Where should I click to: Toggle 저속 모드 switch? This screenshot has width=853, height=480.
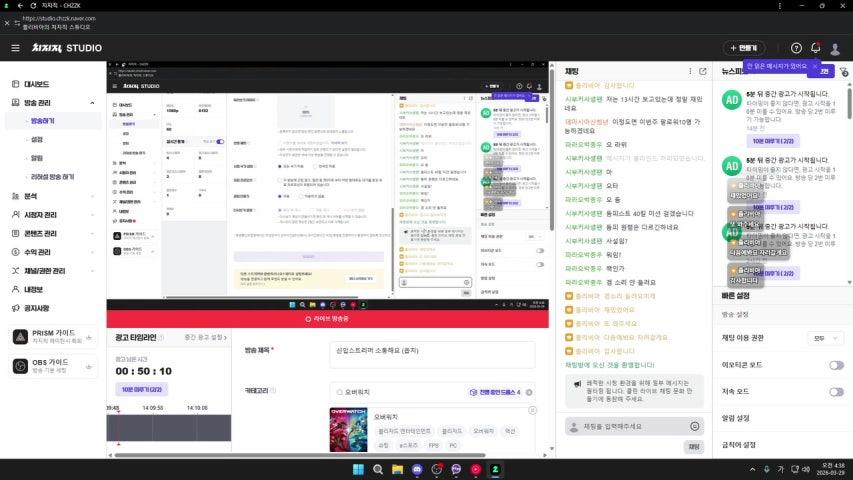pyautogui.click(x=836, y=392)
